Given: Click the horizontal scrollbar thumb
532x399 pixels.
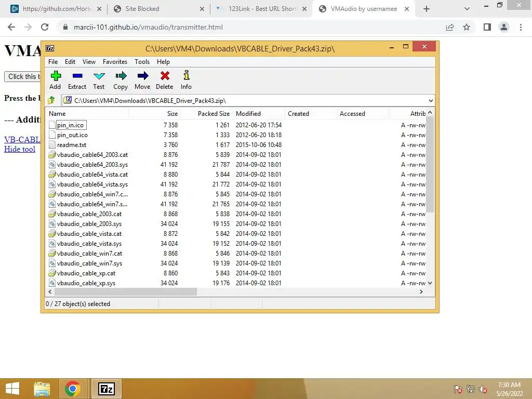Looking at the screenshot, I should pyautogui.click(x=126, y=292).
